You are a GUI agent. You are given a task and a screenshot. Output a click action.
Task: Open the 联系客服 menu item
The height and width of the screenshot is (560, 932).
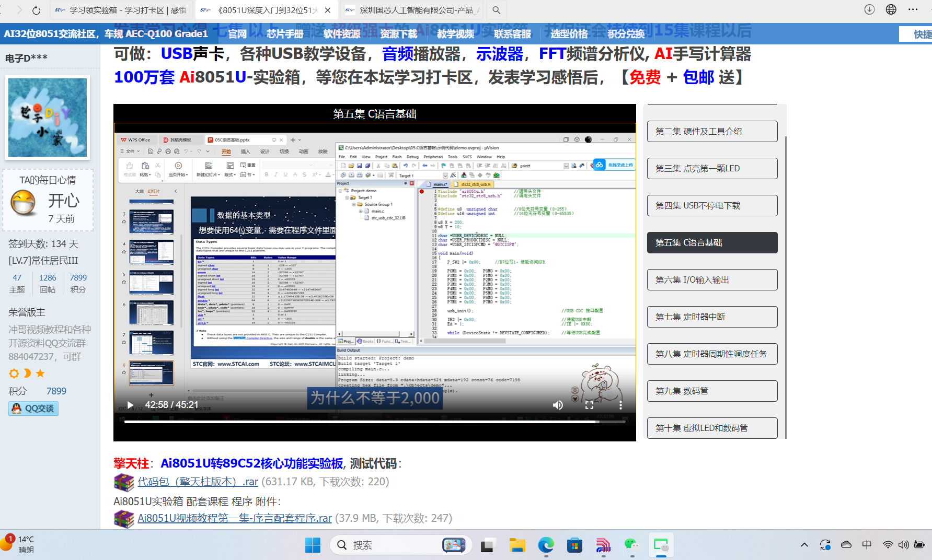tap(513, 34)
